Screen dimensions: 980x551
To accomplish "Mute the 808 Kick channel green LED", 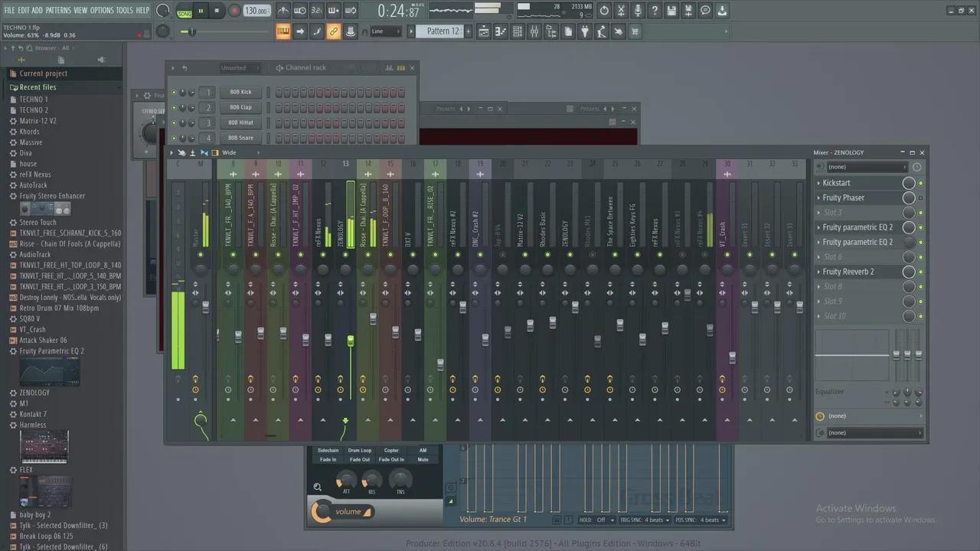I will pyautogui.click(x=174, y=92).
